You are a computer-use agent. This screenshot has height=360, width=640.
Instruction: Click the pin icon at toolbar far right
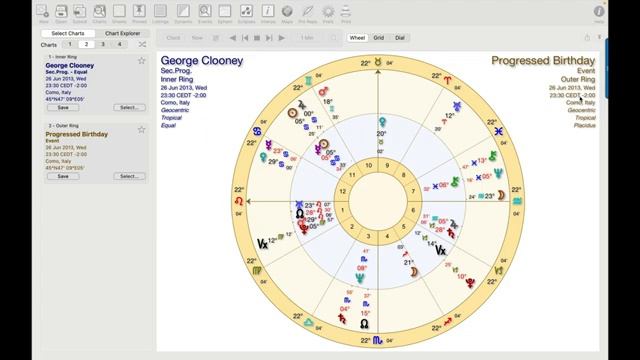click(x=600, y=37)
